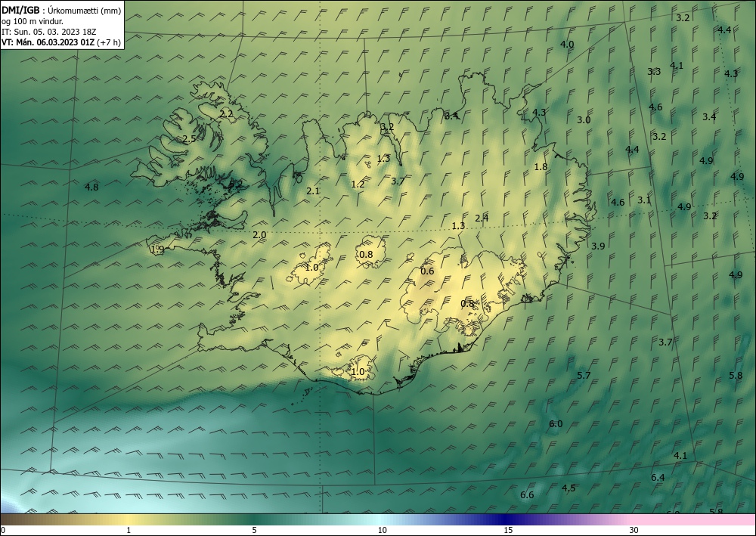Click the '10' label on the color scale
This screenshot has width=756, height=536.
pyautogui.click(x=383, y=531)
